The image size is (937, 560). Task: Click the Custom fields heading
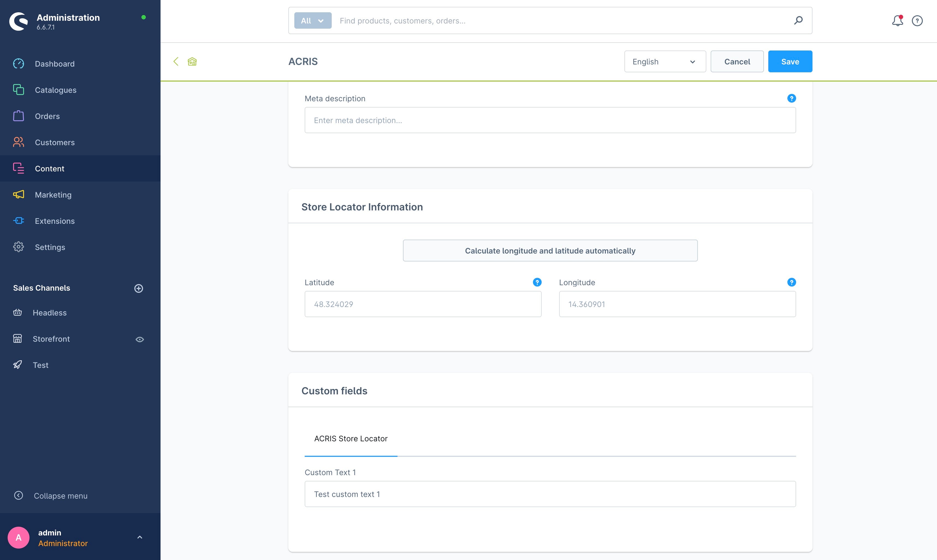click(x=334, y=391)
